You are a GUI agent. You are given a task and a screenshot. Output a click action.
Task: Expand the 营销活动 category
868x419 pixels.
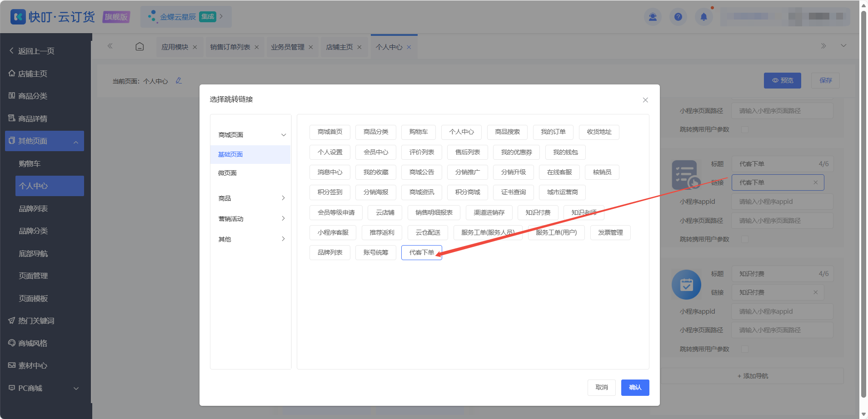click(250, 219)
